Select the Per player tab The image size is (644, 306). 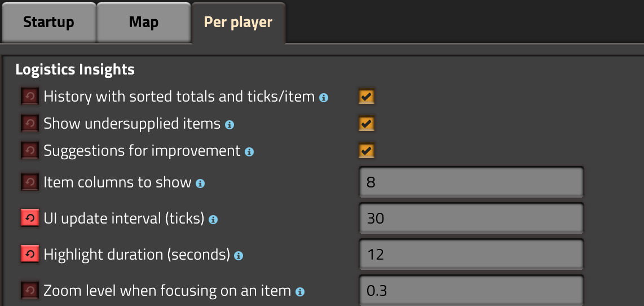pos(238,23)
